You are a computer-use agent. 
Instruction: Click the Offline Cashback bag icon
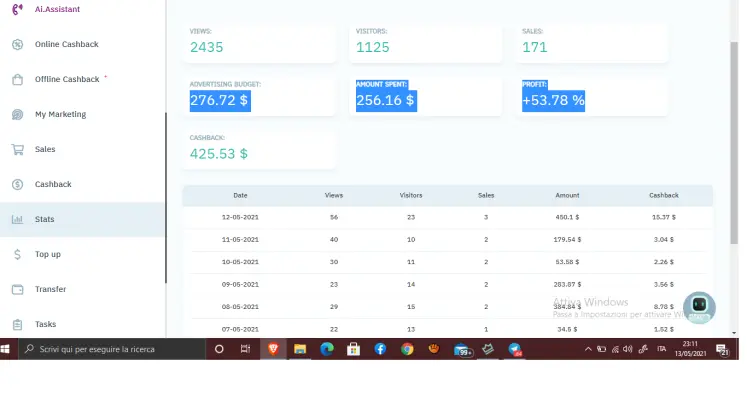click(18, 79)
